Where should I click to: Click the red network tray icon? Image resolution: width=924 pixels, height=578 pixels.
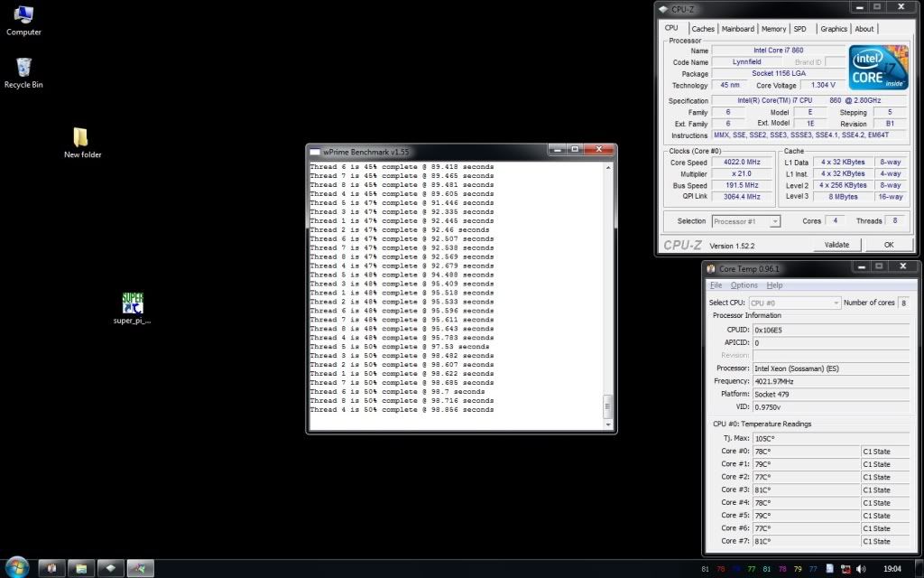pyautogui.click(x=845, y=569)
